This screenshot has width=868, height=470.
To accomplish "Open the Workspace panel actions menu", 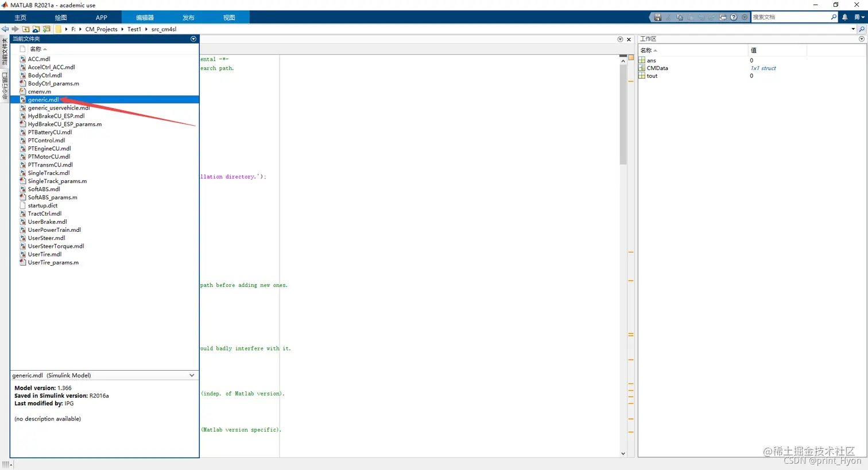I will click(861, 39).
